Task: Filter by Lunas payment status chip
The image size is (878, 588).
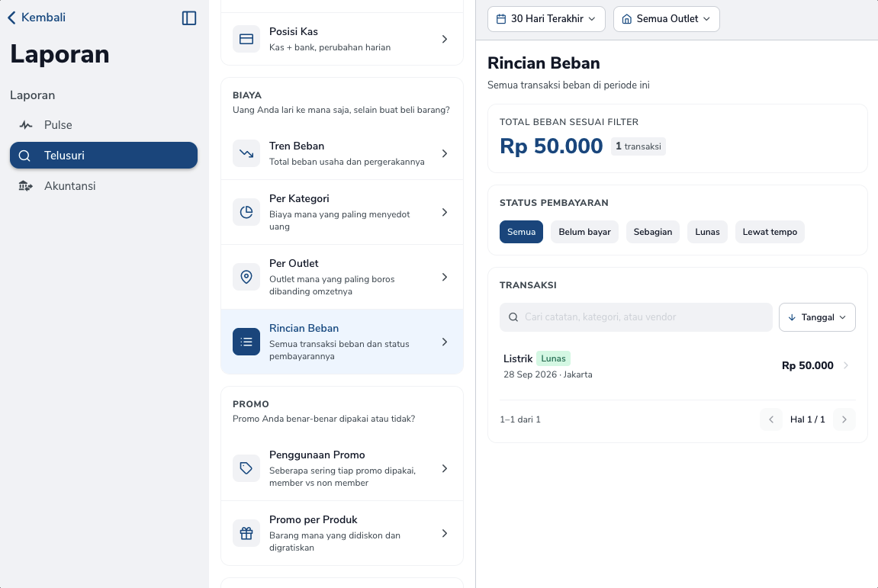Action: pos(707,232)
